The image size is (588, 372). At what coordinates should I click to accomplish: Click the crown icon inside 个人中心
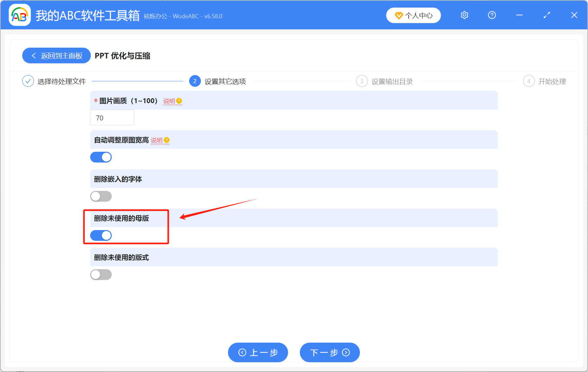point(399,15)
